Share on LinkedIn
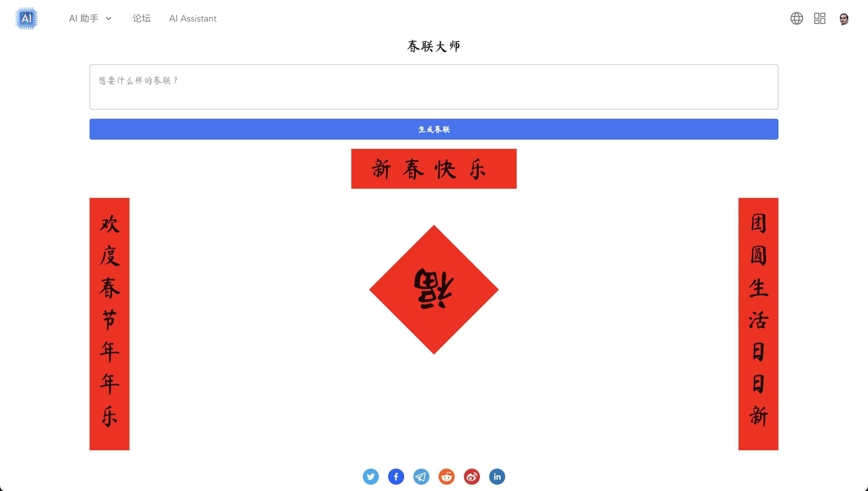The height and width of the screenshot is (491, 868). pos(497,476)
